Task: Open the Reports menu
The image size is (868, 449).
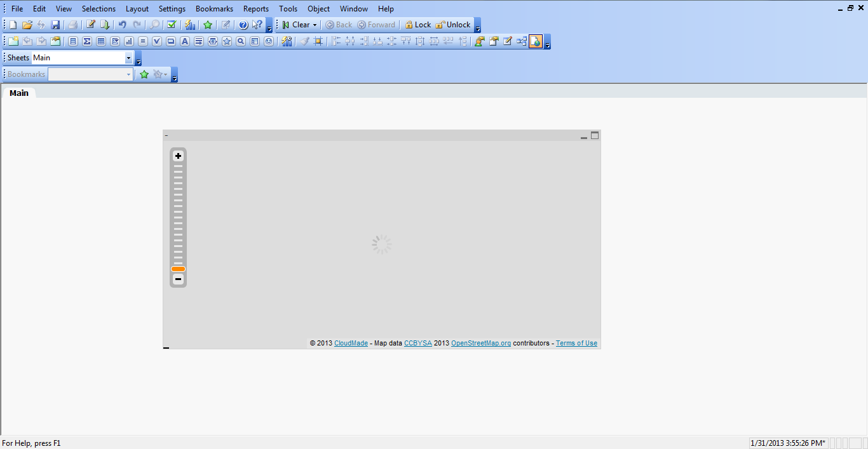Action: coord(256,9)
